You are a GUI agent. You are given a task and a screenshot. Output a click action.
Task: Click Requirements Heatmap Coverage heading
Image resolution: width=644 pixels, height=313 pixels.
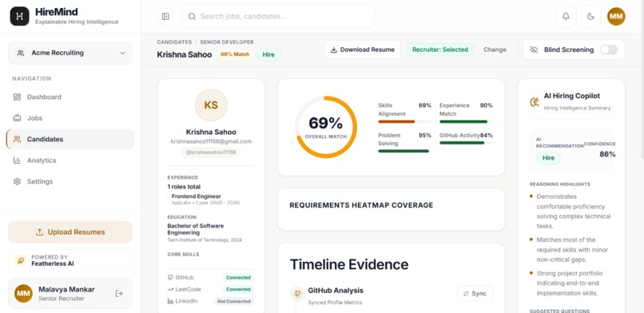pyautogui.click(x=361, y=205)
